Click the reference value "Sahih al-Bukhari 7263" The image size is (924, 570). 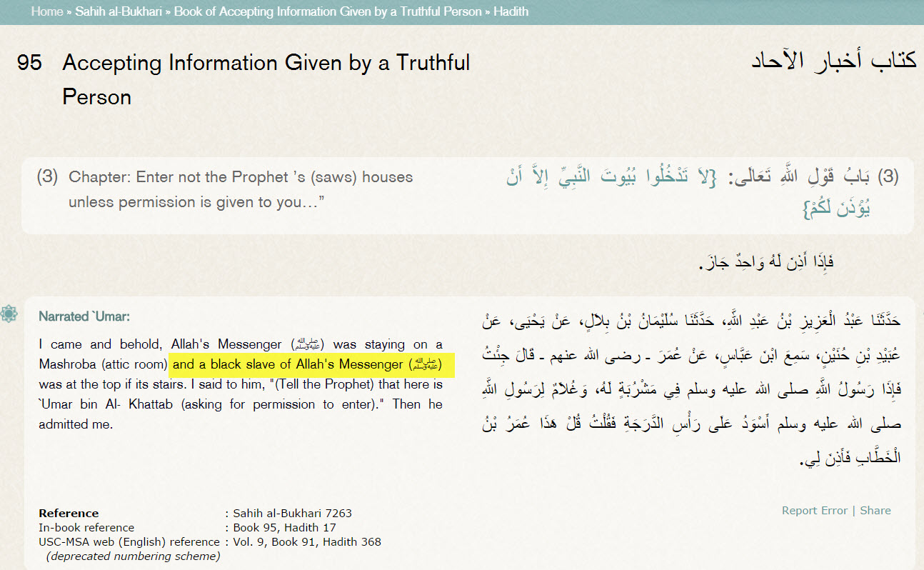(293, 513)
